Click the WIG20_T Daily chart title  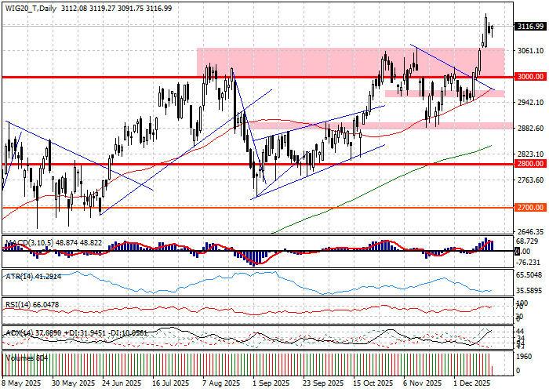[x=31, y=7]
